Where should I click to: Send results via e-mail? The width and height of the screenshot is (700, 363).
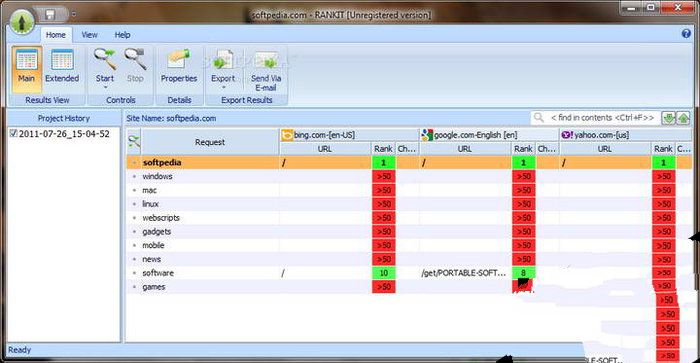pos(266,70)
